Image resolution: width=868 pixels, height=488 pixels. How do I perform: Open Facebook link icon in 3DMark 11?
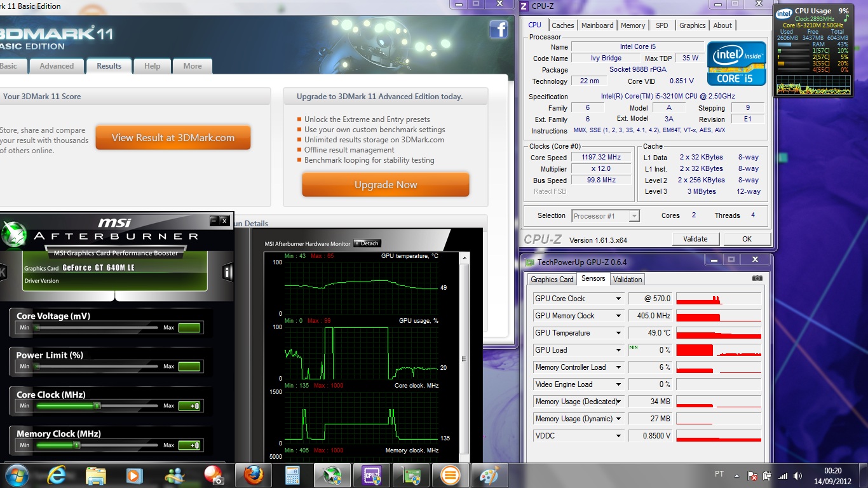(x=498, y=29)
